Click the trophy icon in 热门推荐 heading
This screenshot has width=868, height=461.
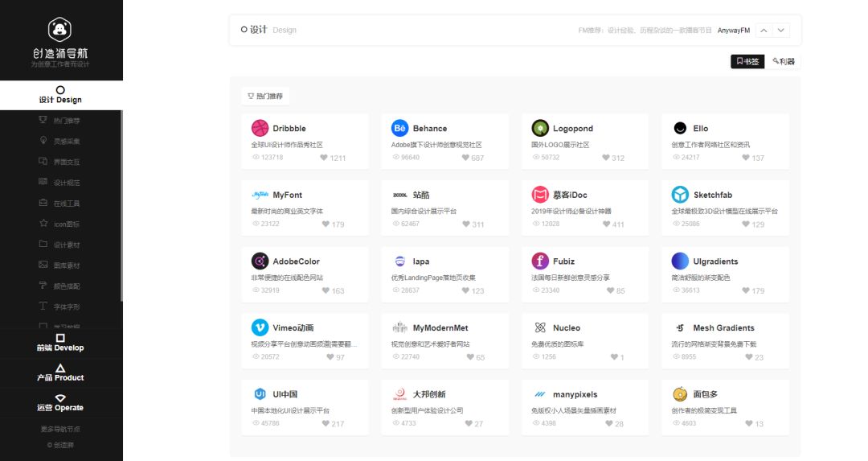(x=251, y=97)
